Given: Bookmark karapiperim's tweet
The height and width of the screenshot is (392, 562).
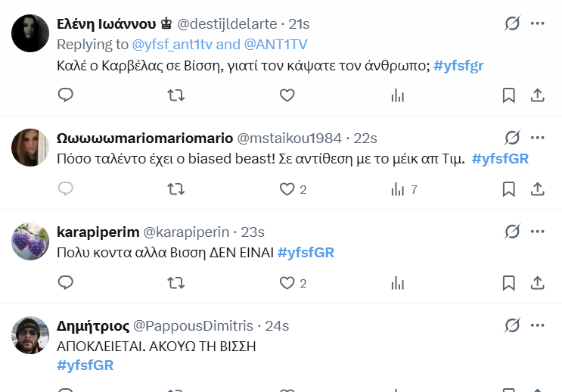Looking at the screenshot, I should tap(509, 283).
